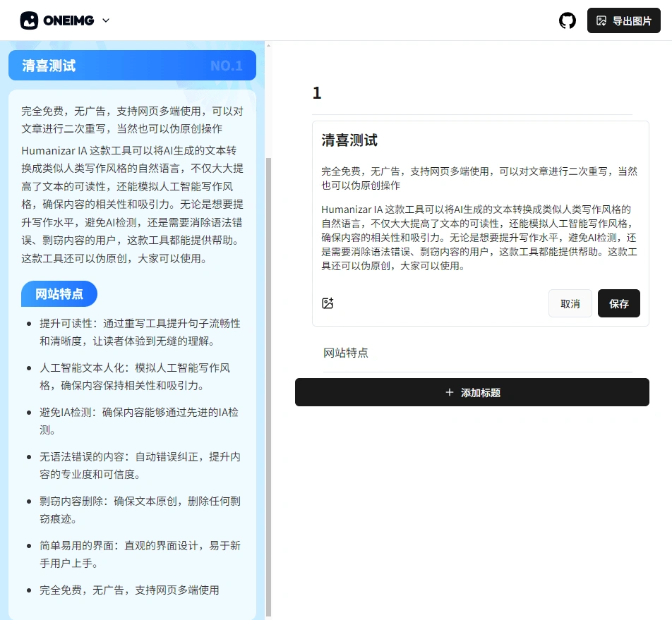The width and height of the screenshot is (672, 620).
Task: Save the edits with 保存 button
Action: tap(618, 303)
